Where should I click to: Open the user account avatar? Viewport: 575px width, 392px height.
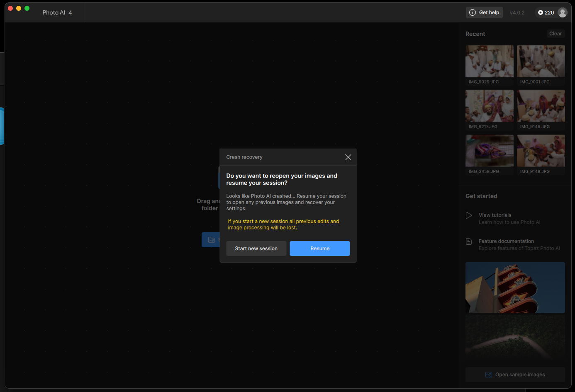(563, 12)
